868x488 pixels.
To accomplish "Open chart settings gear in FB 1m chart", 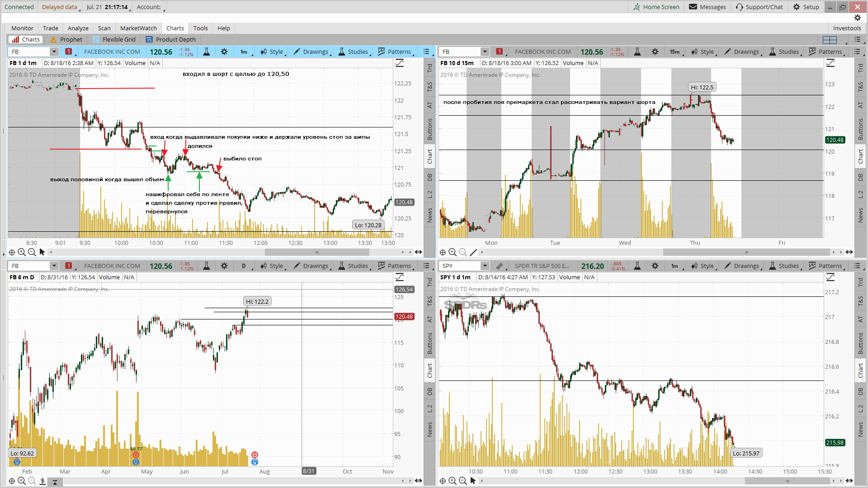I will (224, 52).
